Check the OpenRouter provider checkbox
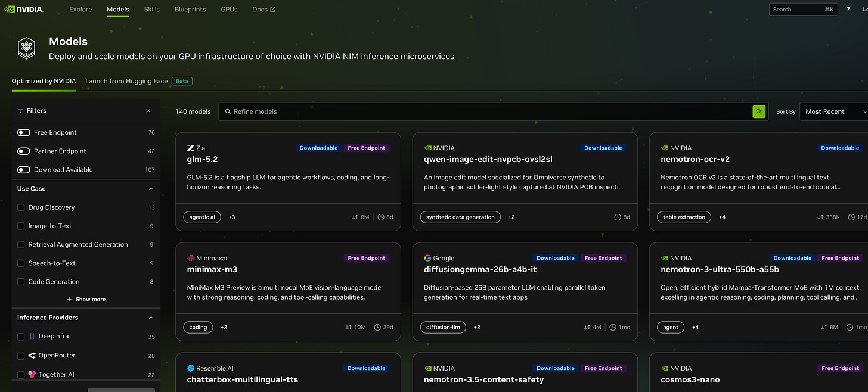 pyautogui.click(x=21, y=356)
